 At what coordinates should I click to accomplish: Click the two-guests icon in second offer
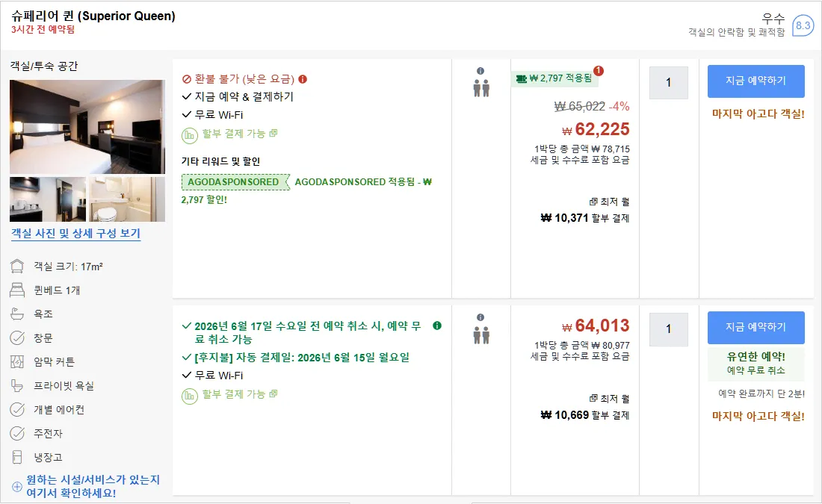click(481, 335)
